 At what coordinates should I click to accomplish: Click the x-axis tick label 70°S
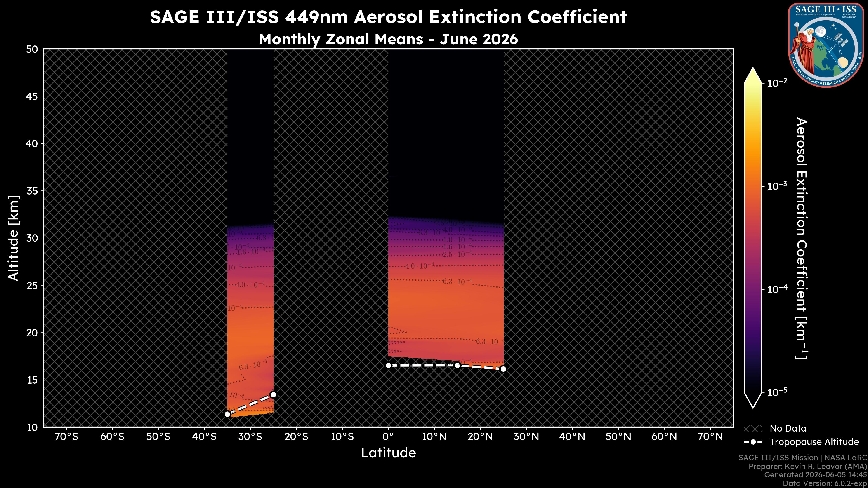click(66, 437)
